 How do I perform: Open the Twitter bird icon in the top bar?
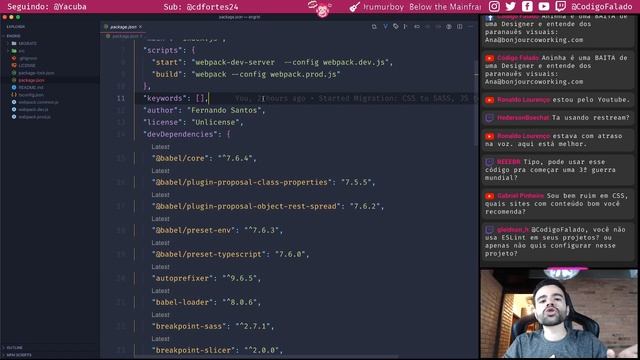511,7
